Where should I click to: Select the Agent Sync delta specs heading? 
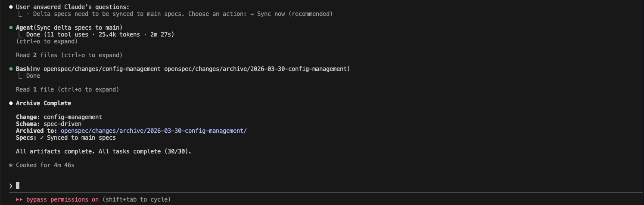tap(69, 28)
